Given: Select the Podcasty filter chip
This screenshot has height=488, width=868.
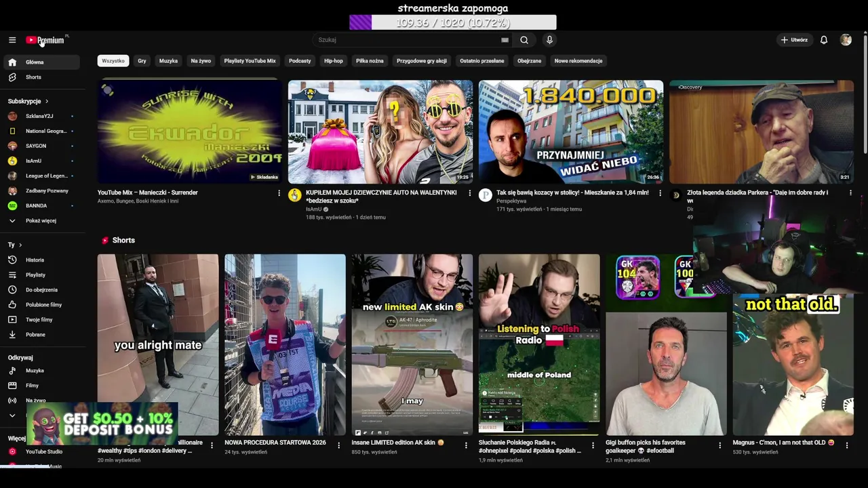Looking at the screenshot, I should click(x=300, y=61).
